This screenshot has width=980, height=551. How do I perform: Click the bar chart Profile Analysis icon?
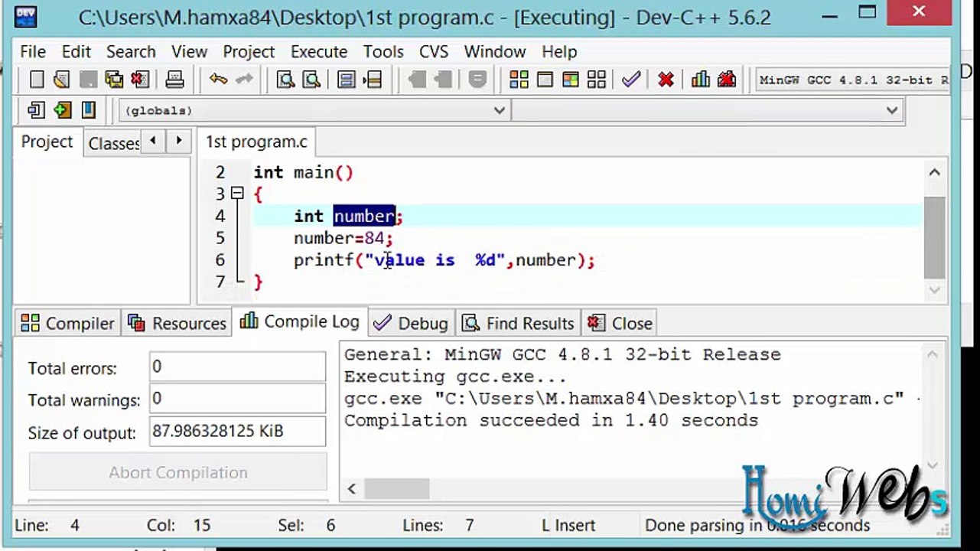700,80
